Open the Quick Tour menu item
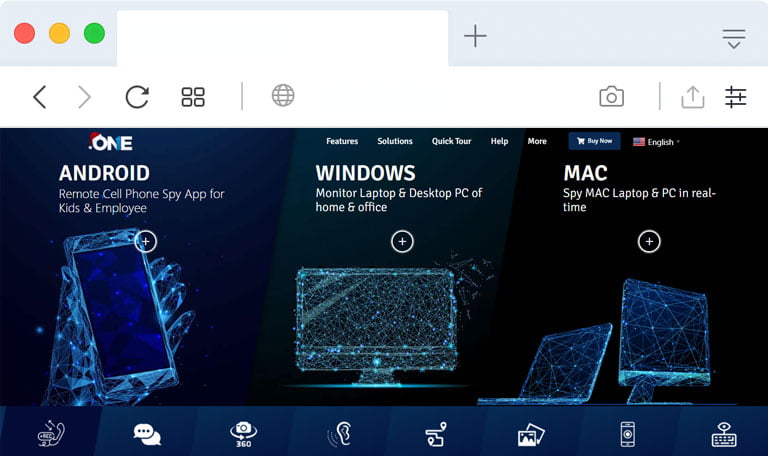 click(451, 141)
